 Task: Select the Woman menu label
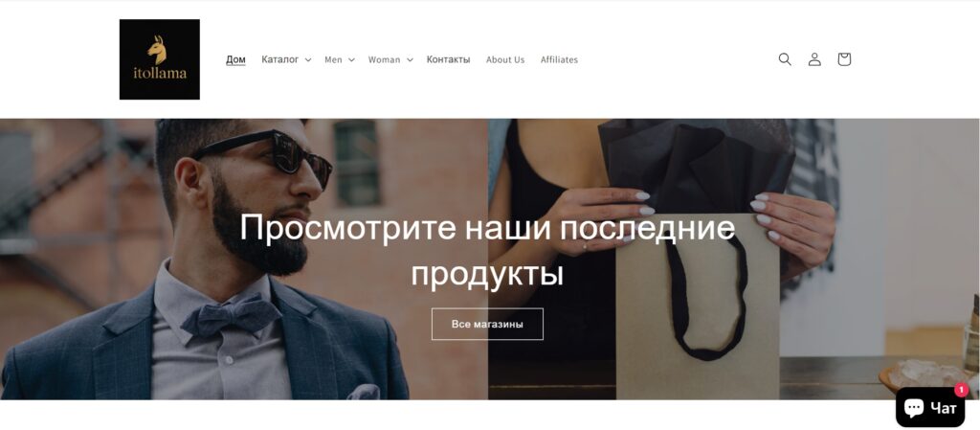click(384, 59)
